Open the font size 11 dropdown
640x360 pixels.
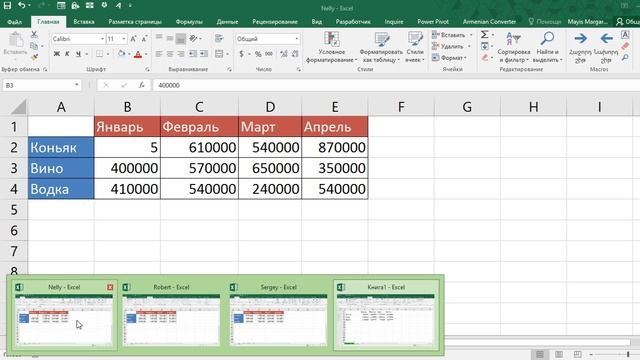[124, 39]
